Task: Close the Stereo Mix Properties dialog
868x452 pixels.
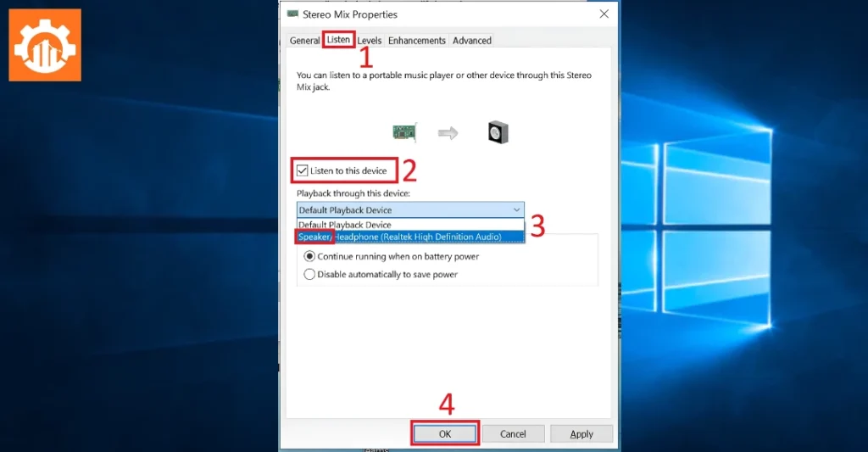Action: coord(604,14)
